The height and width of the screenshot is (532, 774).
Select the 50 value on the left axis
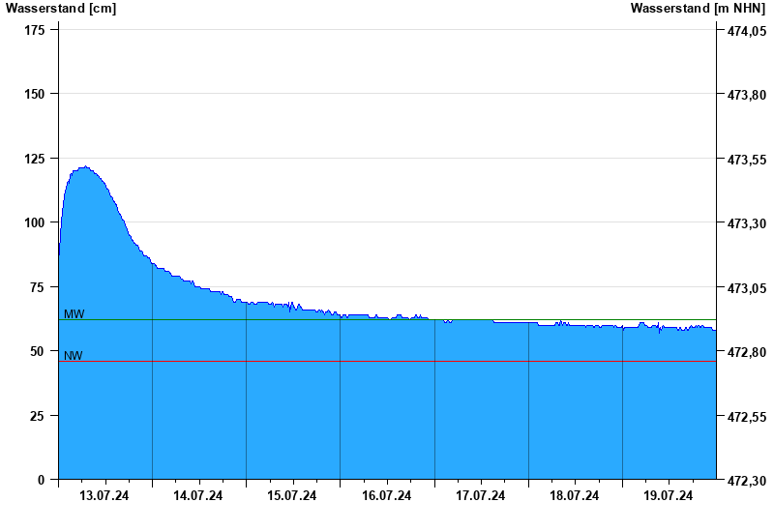click(x=38, y=351)
